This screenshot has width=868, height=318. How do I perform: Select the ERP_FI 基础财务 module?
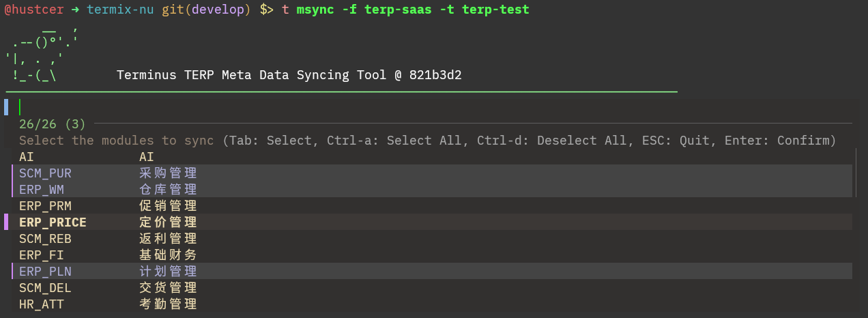point(108,255)
